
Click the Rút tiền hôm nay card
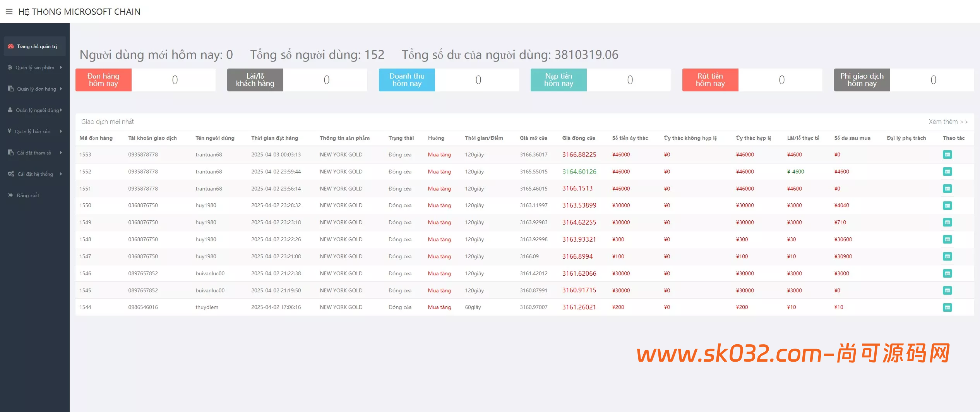pyautogui.click(x=710, y=80)
